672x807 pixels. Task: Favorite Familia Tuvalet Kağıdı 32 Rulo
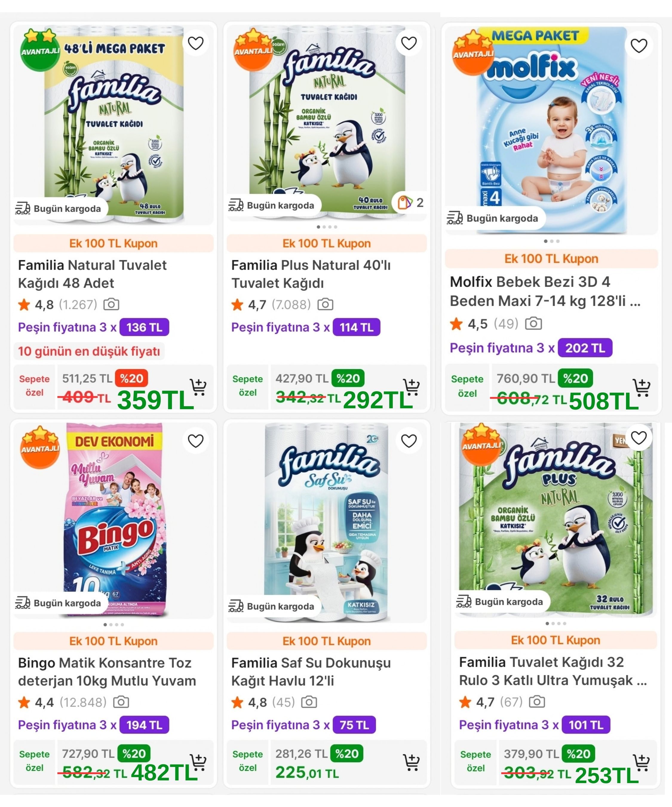(639, 438)
